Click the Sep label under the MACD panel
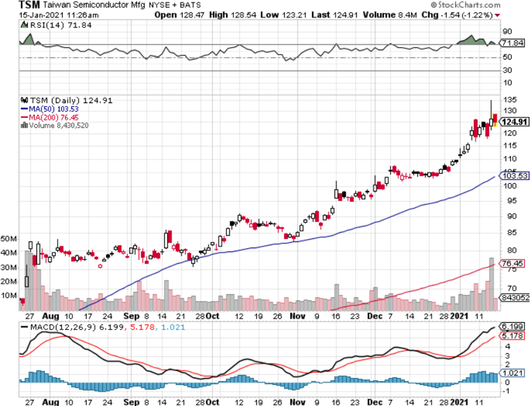The image size is (532, 406). point(132,402)
